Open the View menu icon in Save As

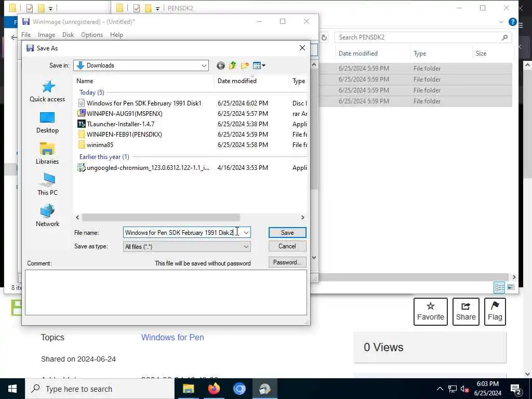[x=259, y=65]
